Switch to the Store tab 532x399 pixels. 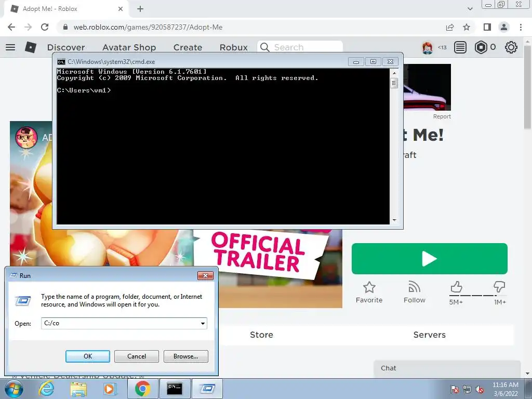coord(262,335)
